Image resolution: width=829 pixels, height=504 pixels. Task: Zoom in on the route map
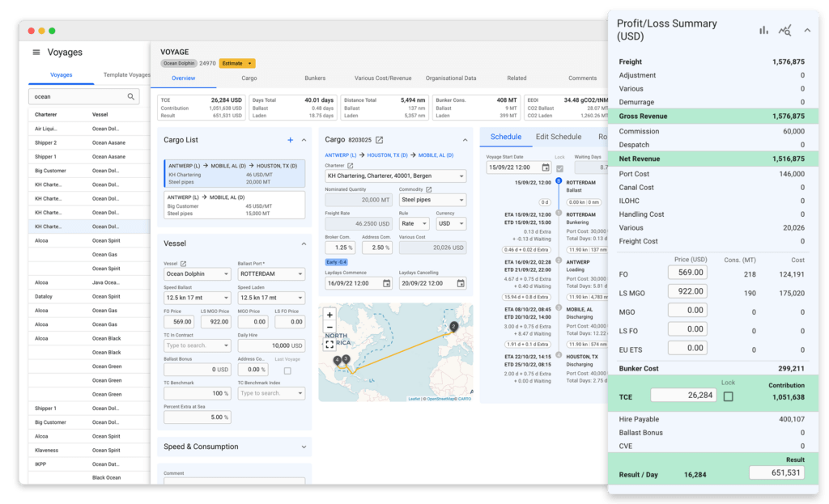click(x=331, y=316)
